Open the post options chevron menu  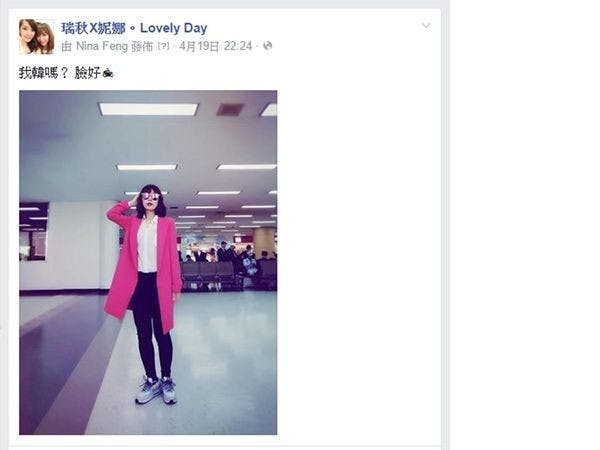pos(426,26)
